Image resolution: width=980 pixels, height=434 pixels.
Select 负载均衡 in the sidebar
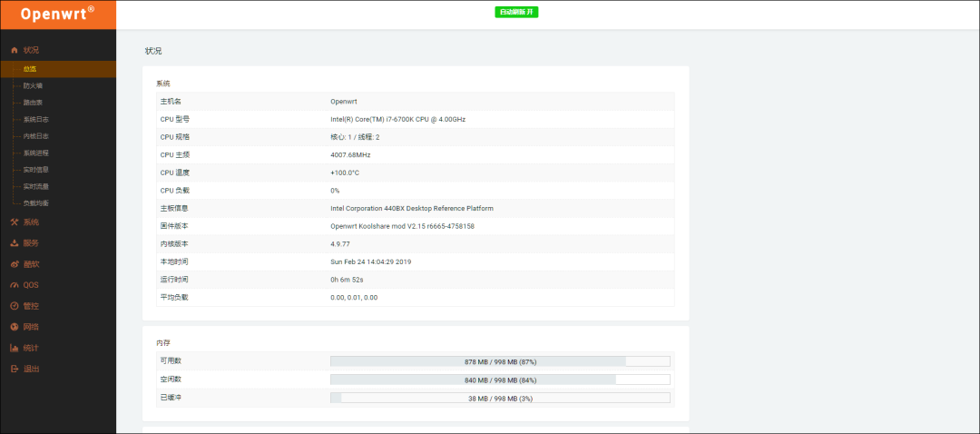[36, 202]
